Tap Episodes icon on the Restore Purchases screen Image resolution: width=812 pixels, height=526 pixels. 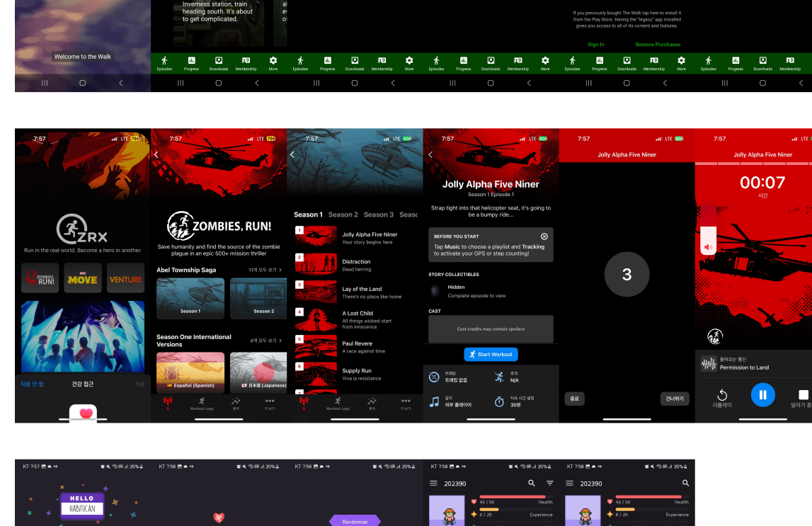click(x=572, y=63)
